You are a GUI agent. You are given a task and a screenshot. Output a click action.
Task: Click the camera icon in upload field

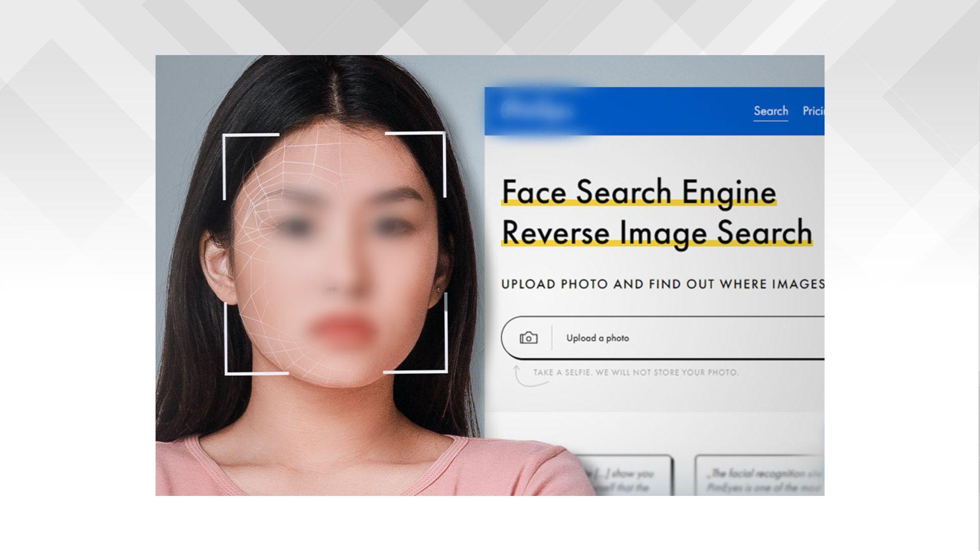point(528,338)
